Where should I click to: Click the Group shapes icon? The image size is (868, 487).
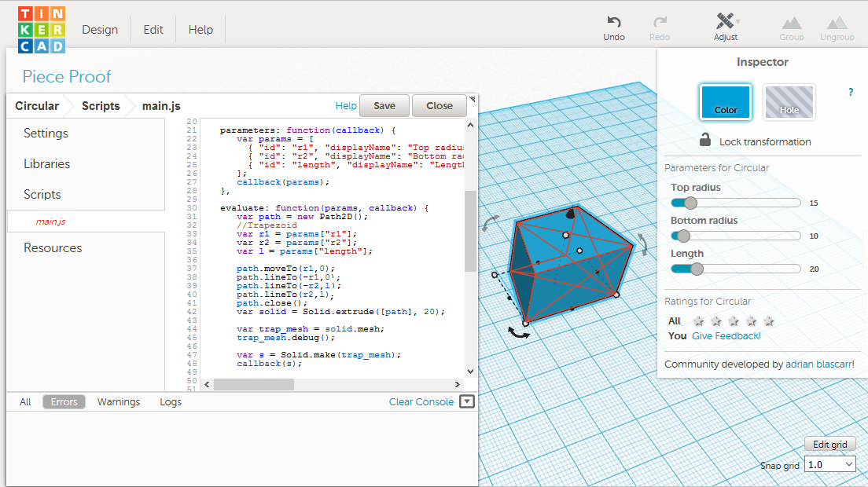point(792,23)
